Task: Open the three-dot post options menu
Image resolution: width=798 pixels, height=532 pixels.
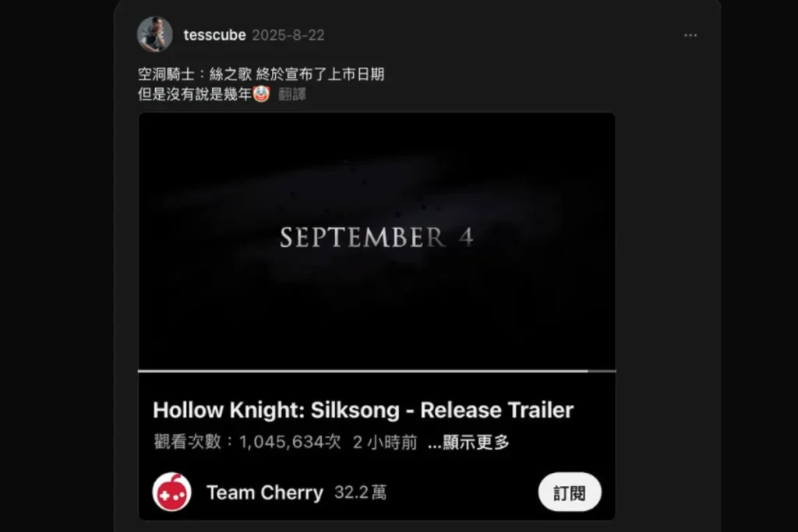Action: [690, 35]
